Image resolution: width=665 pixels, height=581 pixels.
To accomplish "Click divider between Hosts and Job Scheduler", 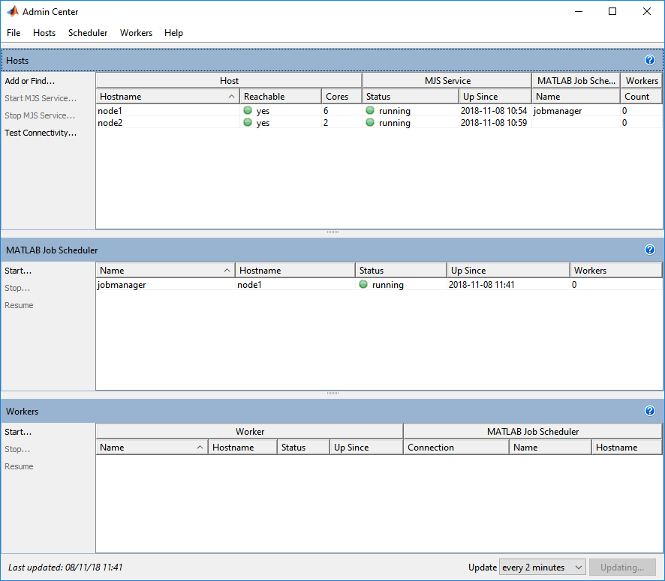I will pos(332,233).
